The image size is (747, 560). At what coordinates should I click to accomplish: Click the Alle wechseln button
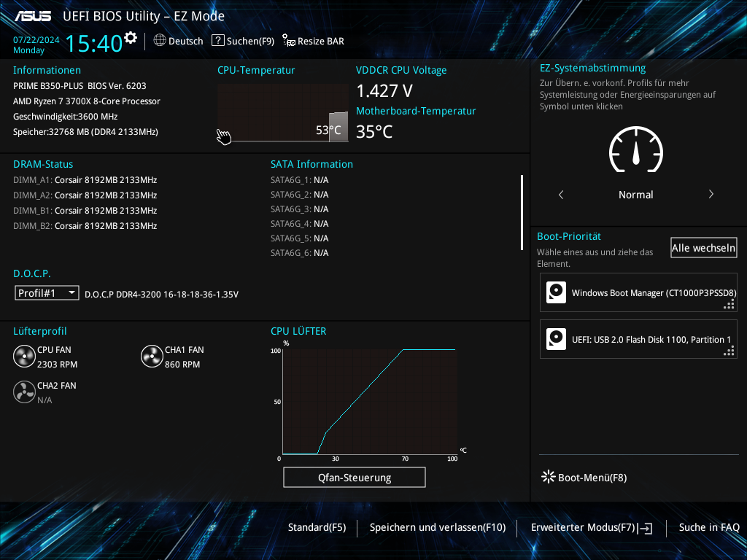coord(704,248)
